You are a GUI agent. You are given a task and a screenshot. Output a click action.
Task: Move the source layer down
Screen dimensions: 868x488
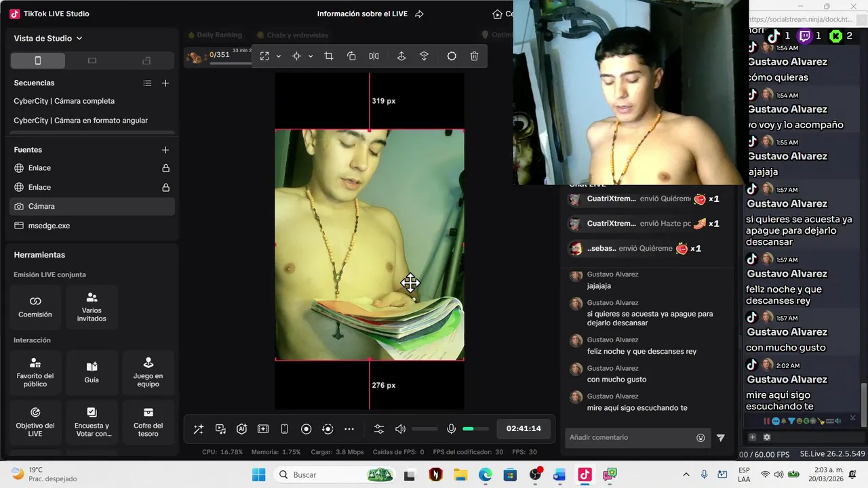tap(425, 56)
